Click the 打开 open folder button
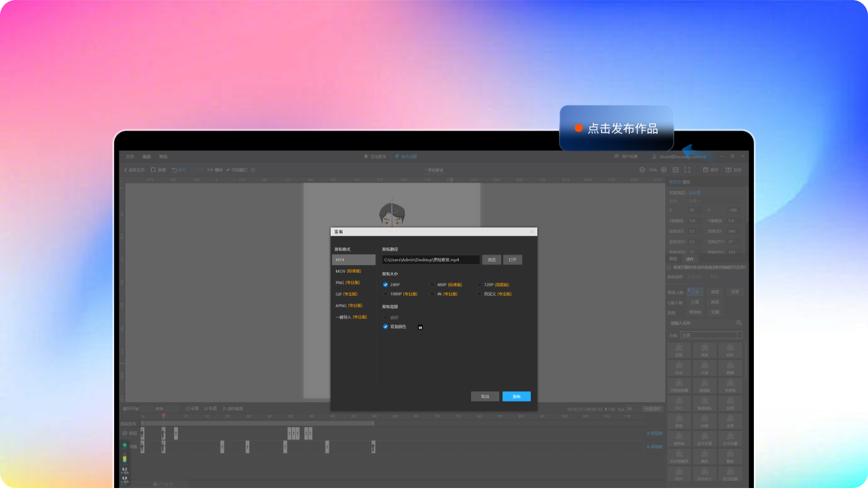The height and width of the screenshot is (490, 868). [512, 260]
